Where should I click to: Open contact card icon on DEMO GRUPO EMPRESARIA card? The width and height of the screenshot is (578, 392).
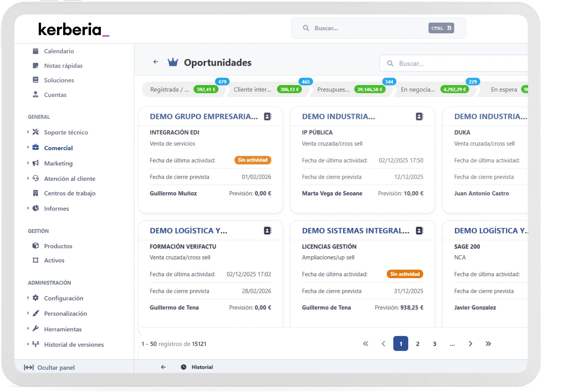(x=267, y=117)
